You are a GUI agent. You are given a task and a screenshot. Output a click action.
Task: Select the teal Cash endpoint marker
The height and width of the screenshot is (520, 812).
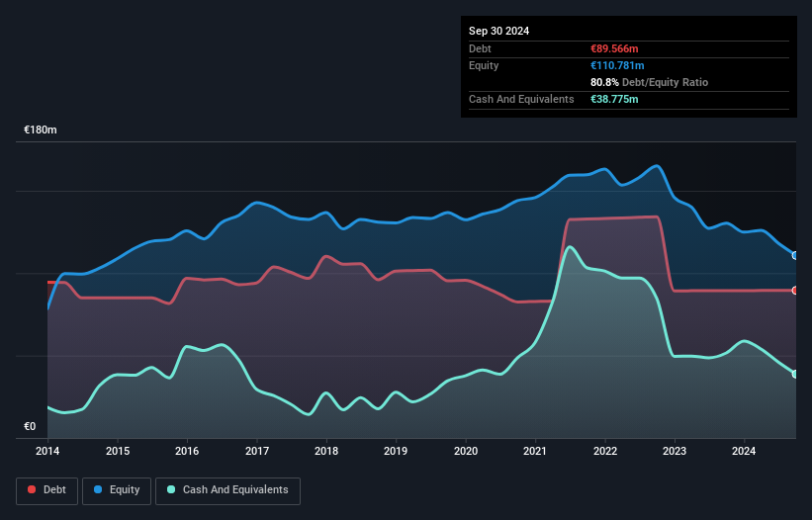point(795,374)
